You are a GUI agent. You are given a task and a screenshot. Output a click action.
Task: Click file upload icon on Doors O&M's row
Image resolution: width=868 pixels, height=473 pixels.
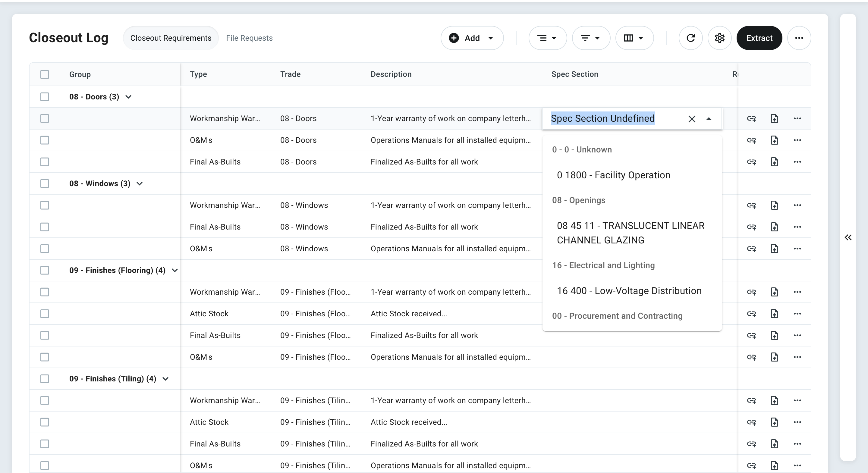click(774, 140)
